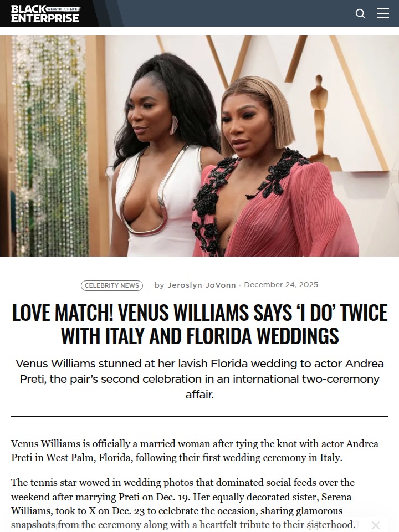Click the 'Wealth for Life' tagline badge
This screenshot has width=399, height=532.
63,9
